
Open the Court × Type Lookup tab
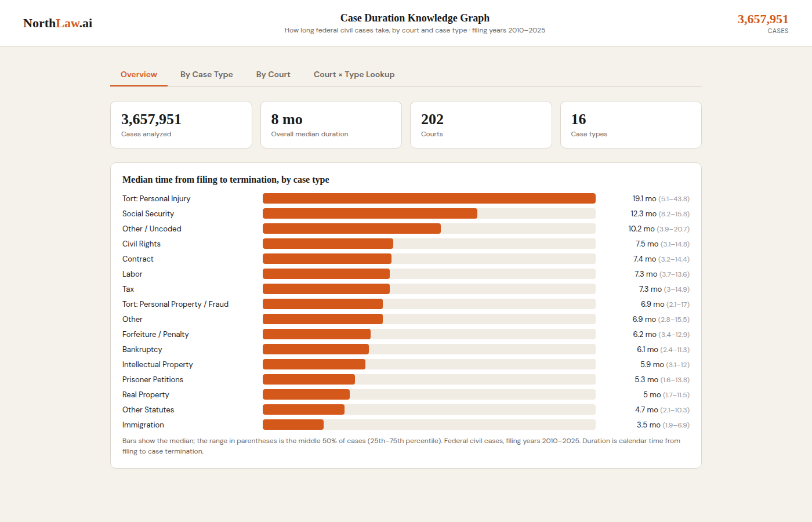click(354, 74)
